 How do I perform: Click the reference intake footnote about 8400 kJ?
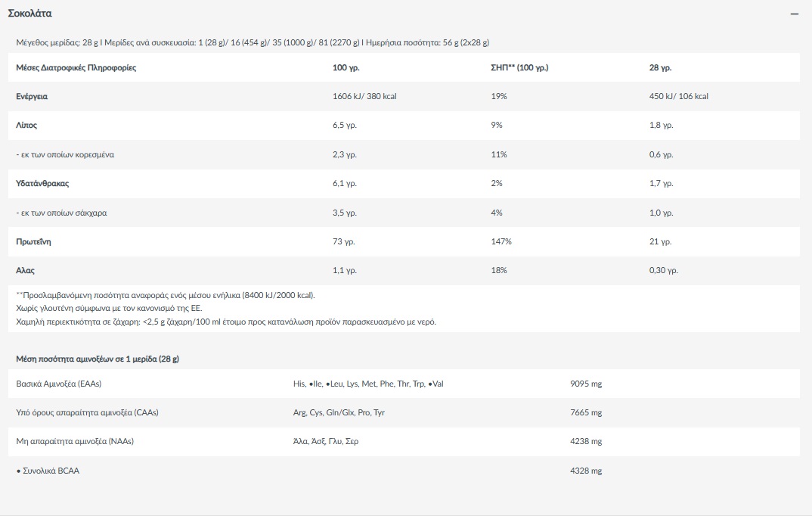coord(166,295)
